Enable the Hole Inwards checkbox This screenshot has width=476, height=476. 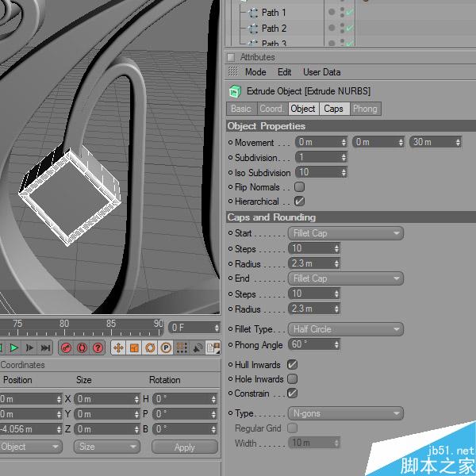pos(292,378)
